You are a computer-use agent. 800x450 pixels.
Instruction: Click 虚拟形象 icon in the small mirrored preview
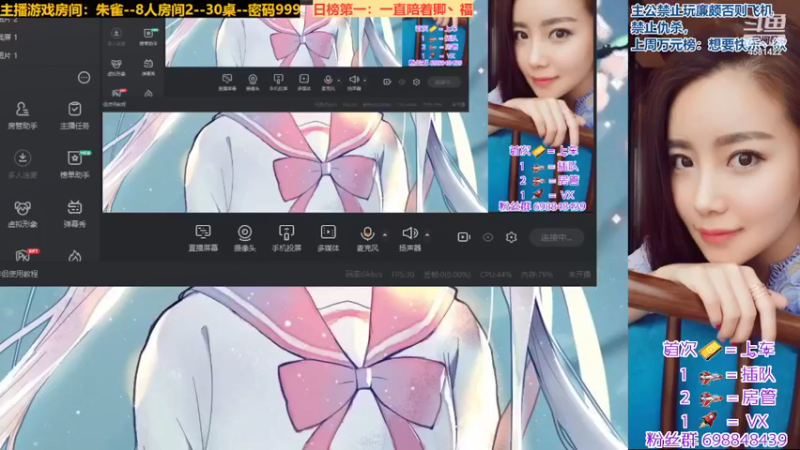point(116,67)
